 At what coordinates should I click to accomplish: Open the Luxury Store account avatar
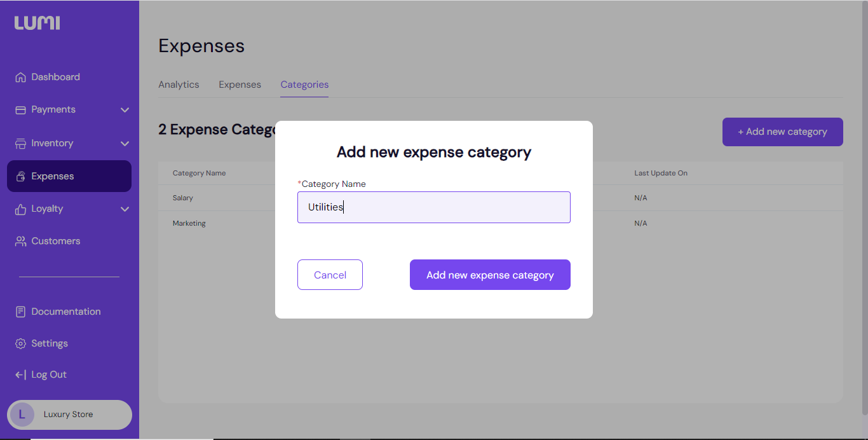tap(22, 415)
